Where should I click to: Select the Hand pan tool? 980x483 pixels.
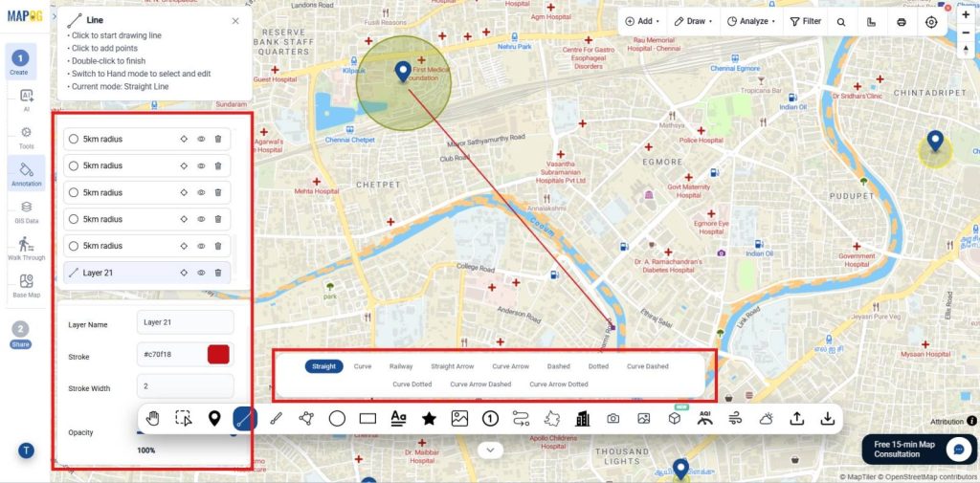(x=152, y=419)
